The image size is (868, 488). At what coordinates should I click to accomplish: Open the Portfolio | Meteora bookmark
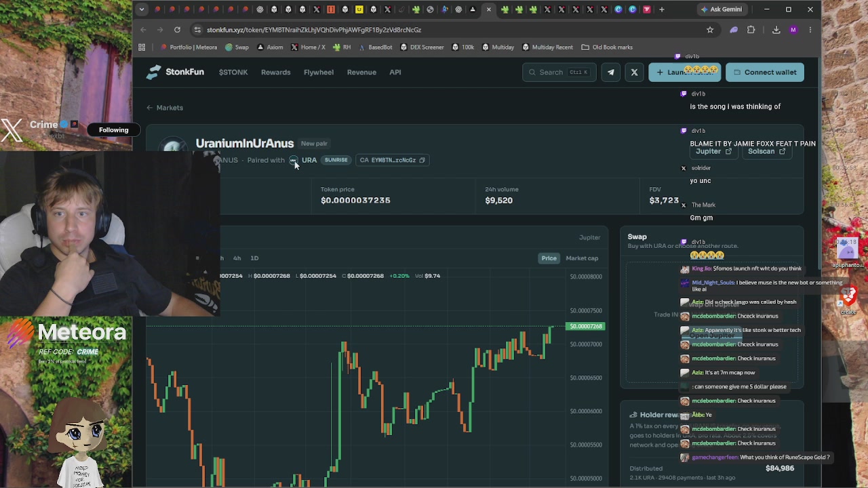189,47
